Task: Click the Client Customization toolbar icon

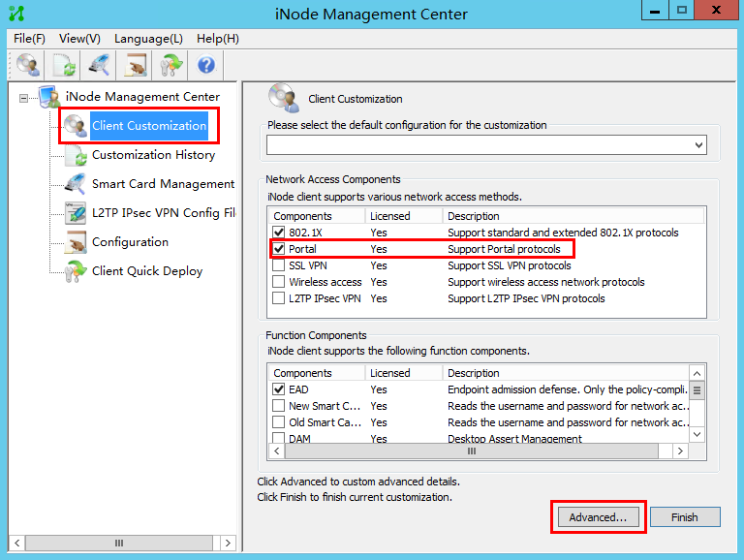Action: pyautogui.click(x=27, y=65)
